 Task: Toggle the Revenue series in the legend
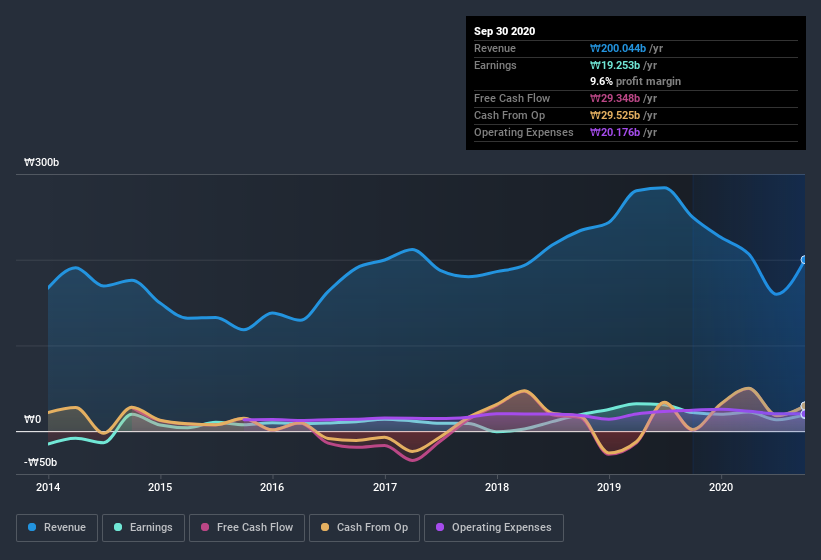(56, 527)
